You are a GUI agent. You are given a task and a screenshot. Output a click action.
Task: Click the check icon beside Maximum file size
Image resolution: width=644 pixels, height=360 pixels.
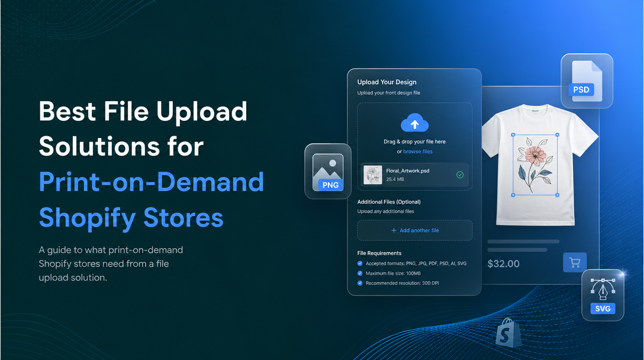click(x=360, y=274)
